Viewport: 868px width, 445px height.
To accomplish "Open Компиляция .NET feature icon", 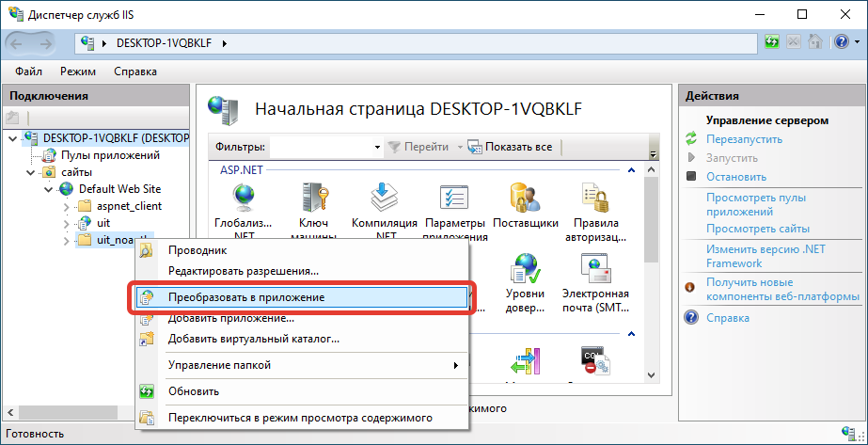I will point(384,196).
